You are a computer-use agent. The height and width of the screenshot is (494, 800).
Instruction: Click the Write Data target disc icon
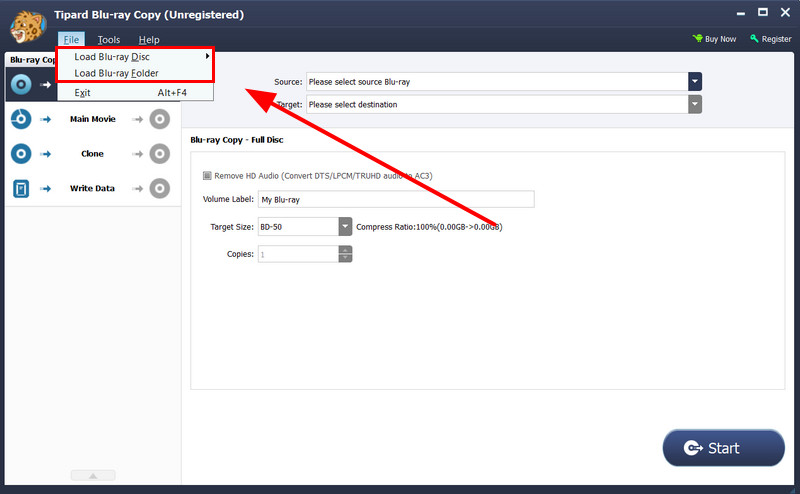click(x=160, y=188)
